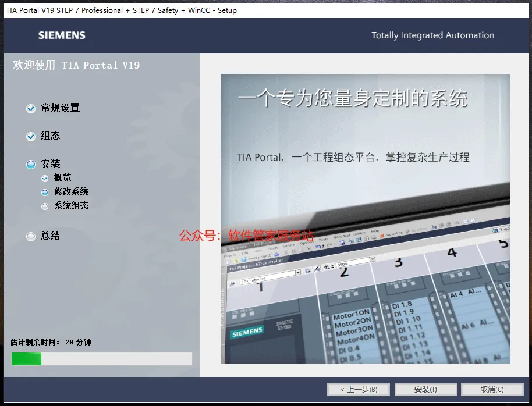
Task: Click the 系统组态 pending sub-step icon
Action: tap(45, 206)
